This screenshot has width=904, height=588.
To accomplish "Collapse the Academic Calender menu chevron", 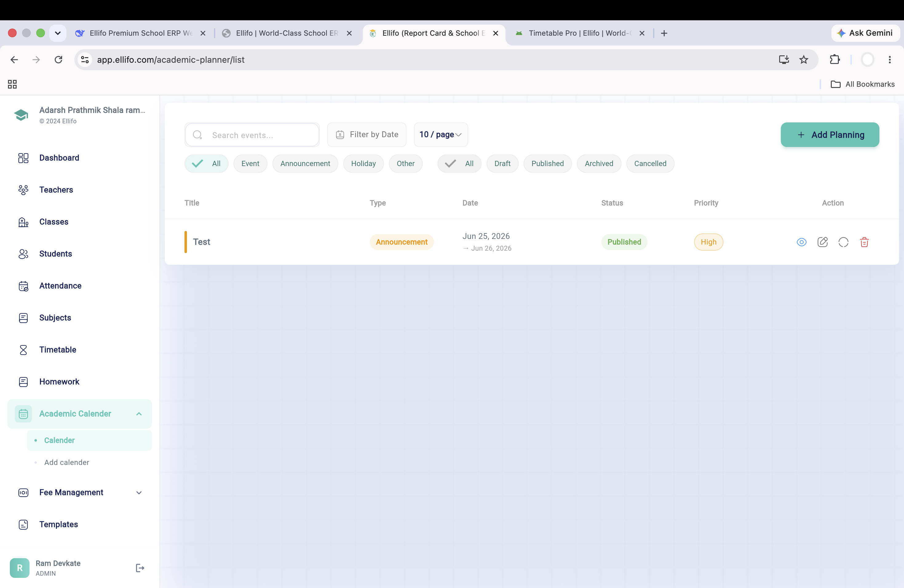I will click(139, 414).
